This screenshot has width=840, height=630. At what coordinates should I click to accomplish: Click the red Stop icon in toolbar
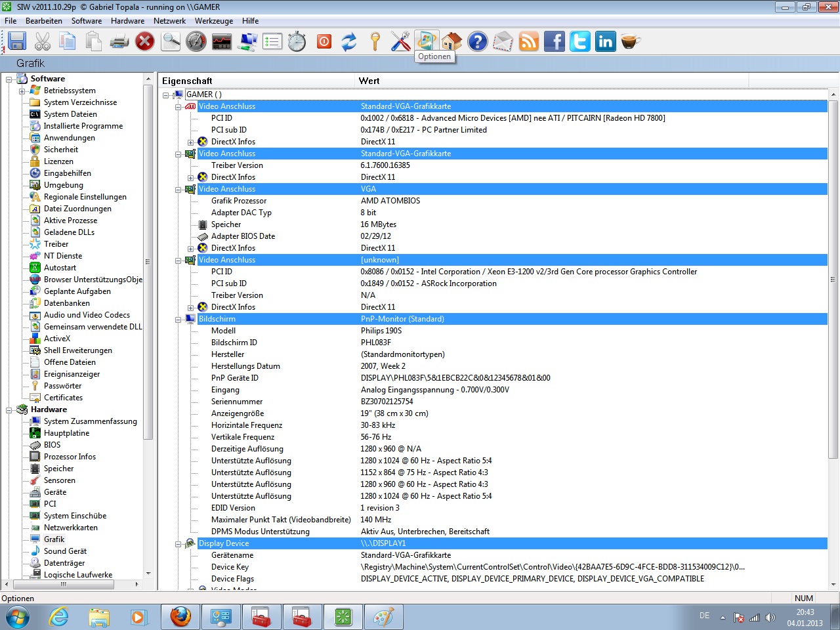point(144,41)
